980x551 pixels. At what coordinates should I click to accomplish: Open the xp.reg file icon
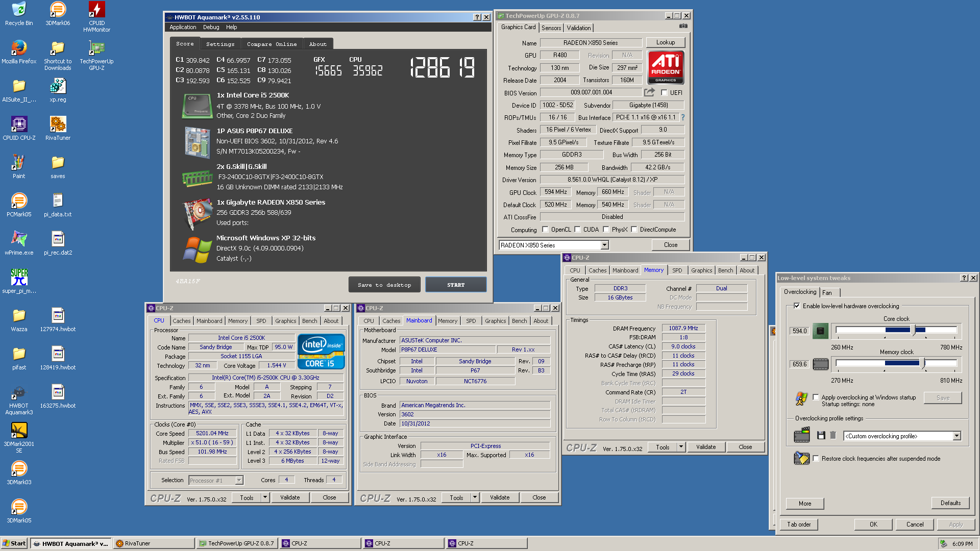[58, 90]
